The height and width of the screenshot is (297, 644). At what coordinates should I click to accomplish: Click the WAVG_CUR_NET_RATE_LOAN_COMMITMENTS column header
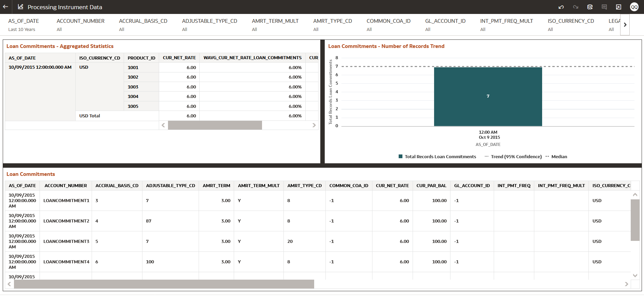click(252, 58)
